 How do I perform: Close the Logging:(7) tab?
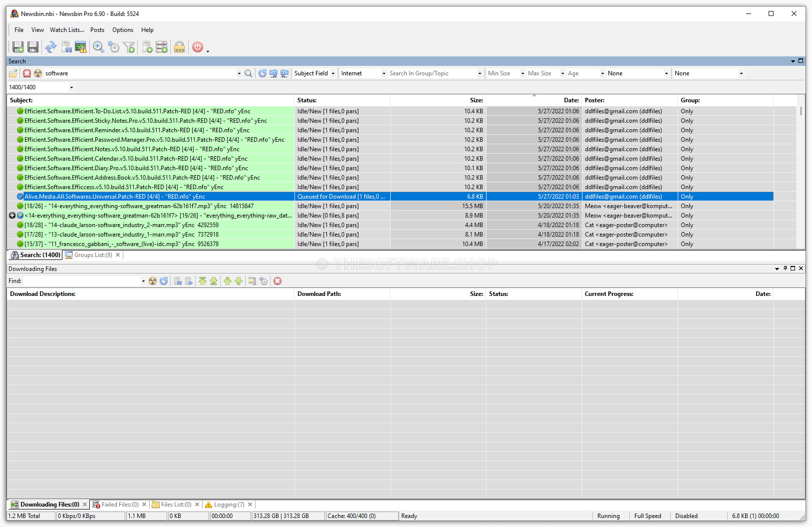(x=250, y=505)
